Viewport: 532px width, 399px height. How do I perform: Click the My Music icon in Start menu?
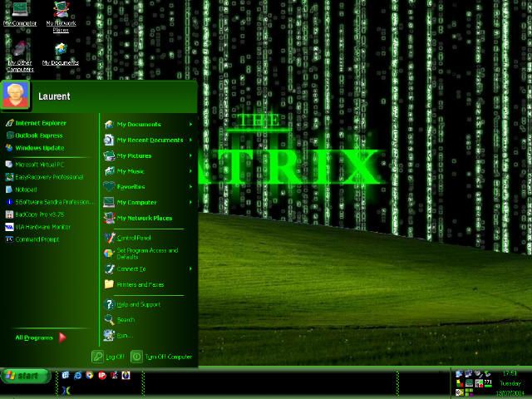(x=109, y=171)
